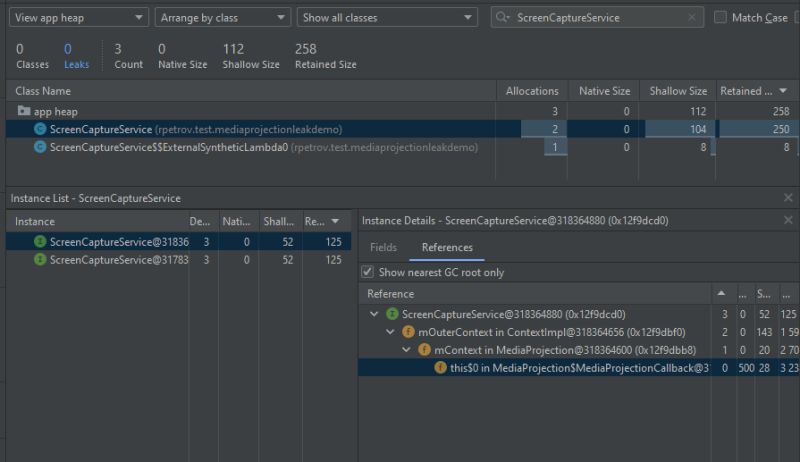800x462 pixels.
Task: Enable the Match Case checkbox
Action: tap(720, 17)
